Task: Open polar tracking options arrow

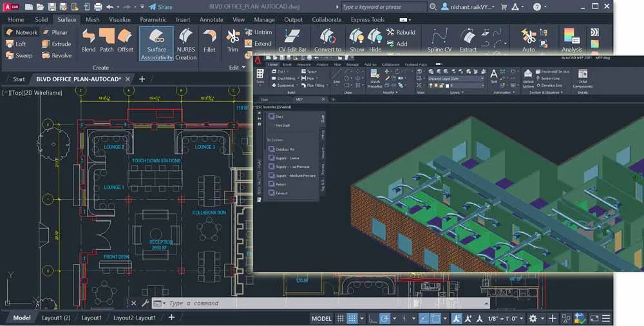Action: [x=394, y=318]
